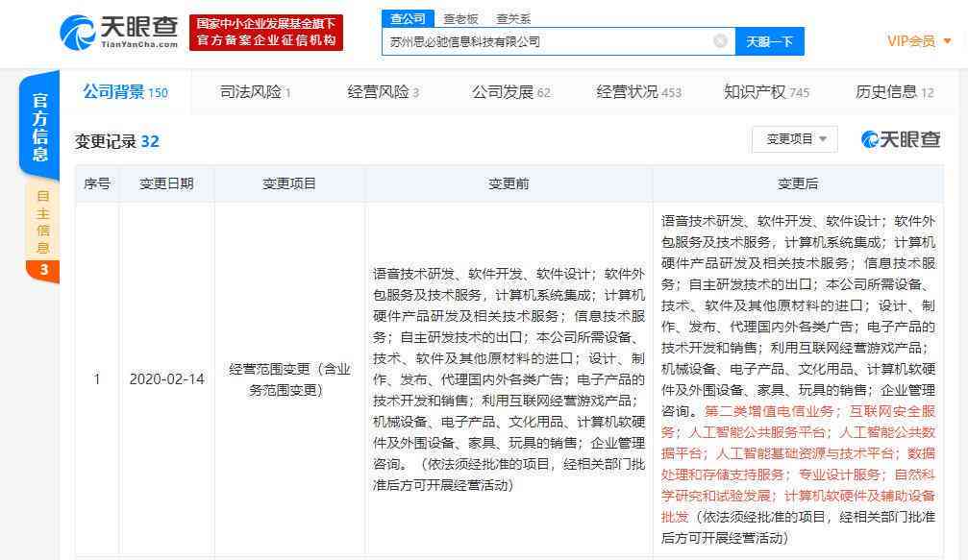Open the 知识产权 745 tab

tap(767, 92)
